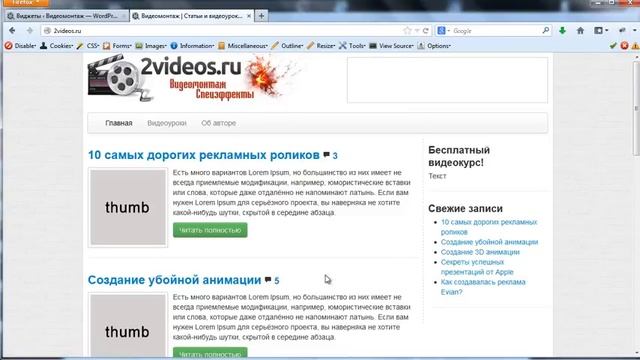Click the first article thumb image

[x=128, y=207]
